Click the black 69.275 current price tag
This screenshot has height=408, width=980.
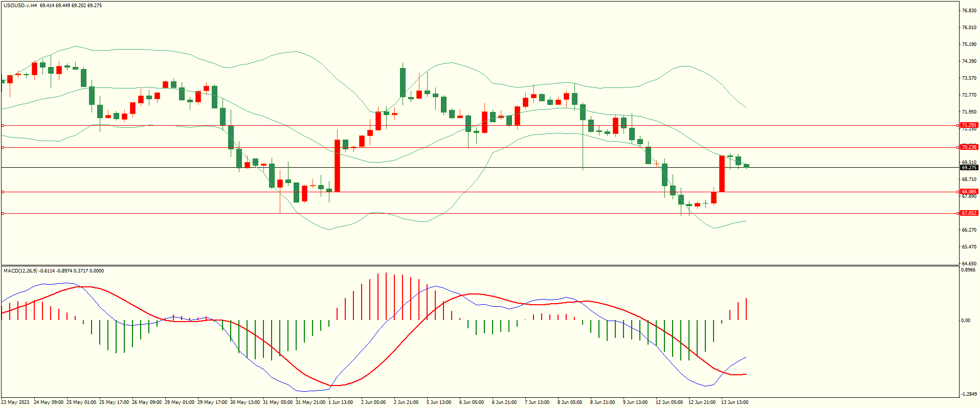pos(969,168)
